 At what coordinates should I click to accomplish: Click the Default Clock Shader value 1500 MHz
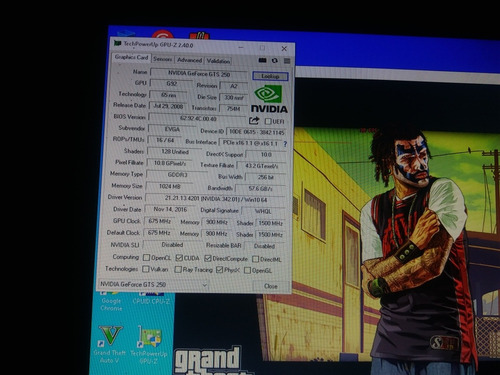pos(270,235)
